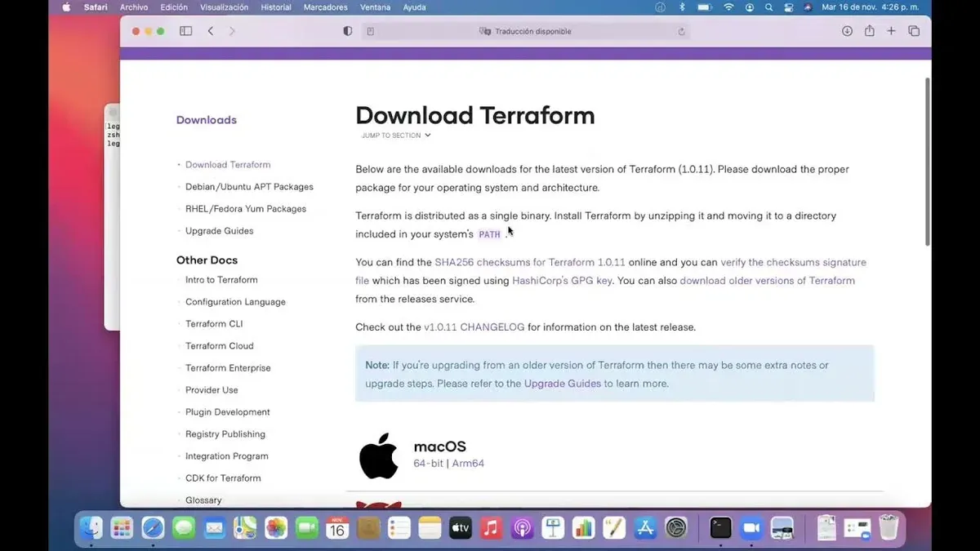
Task: Open Zoom from the Dock
Action: click(751, 528)
